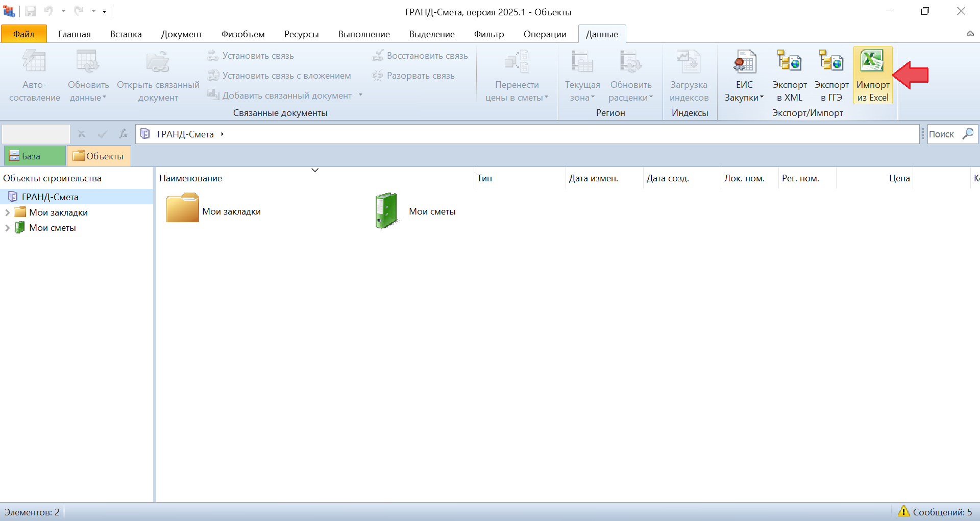Click the Цена column header
The width and height of the screenshot is (980, 521).
pos(874,178)
